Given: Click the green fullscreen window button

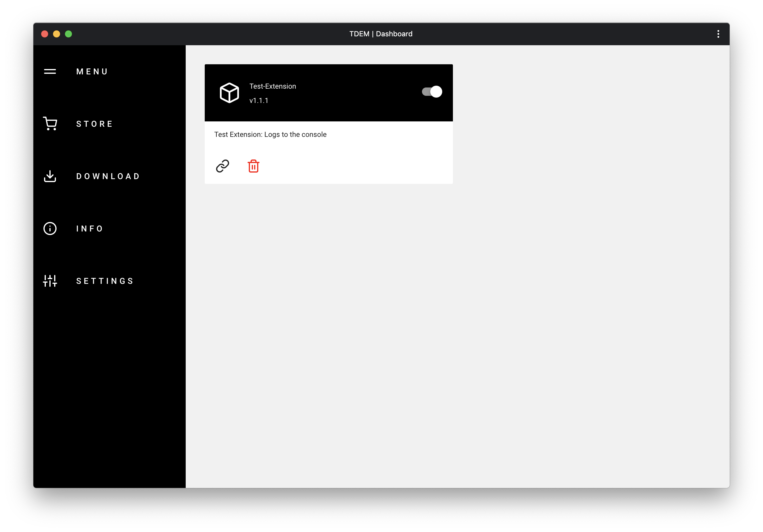Looking at the screenshot, I should point(68,34).
